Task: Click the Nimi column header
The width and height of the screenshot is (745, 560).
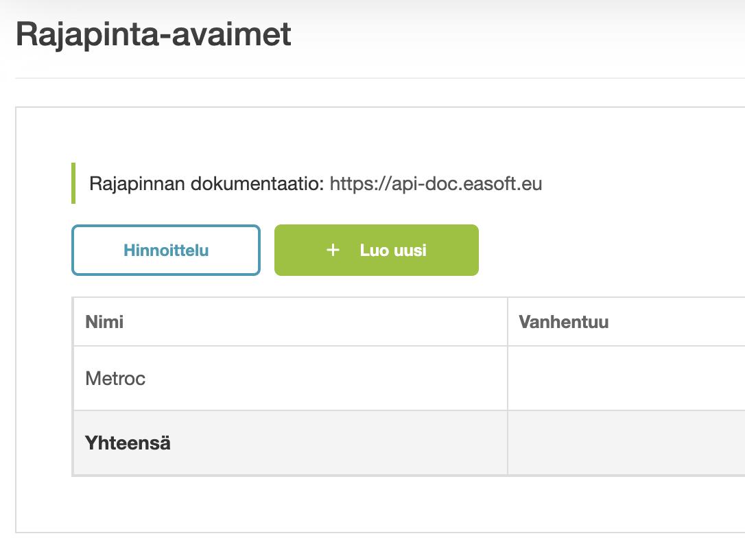Action: pyautogui.click(x=104, y=321)
